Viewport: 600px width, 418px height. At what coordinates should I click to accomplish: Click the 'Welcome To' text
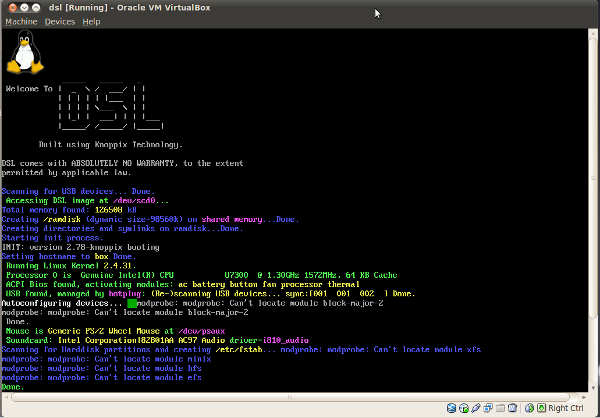[29, 89]
